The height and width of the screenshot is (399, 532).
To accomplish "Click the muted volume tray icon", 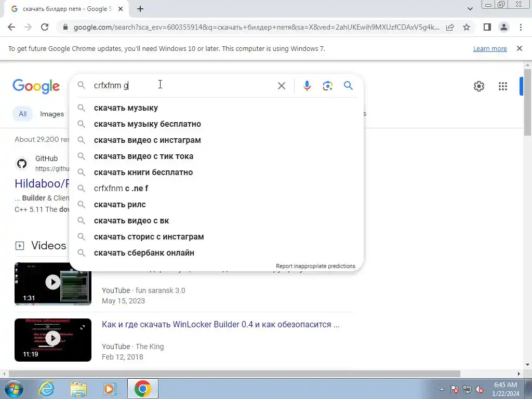I will (x=480, y=389).
